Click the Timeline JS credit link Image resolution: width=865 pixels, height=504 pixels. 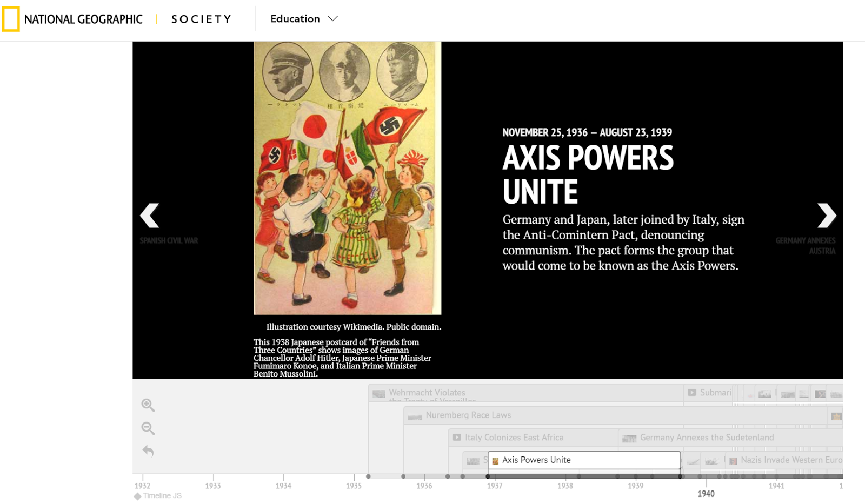click(158, 496)
